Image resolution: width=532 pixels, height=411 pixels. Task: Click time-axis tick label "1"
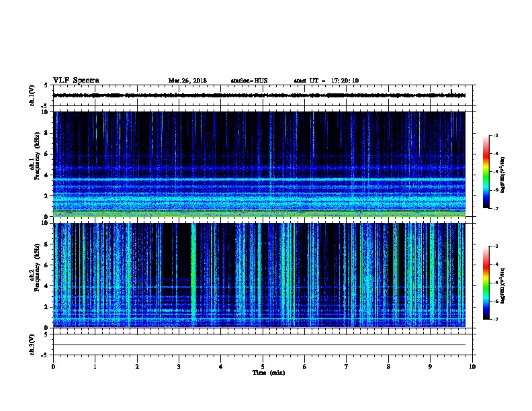pos(95,367)
